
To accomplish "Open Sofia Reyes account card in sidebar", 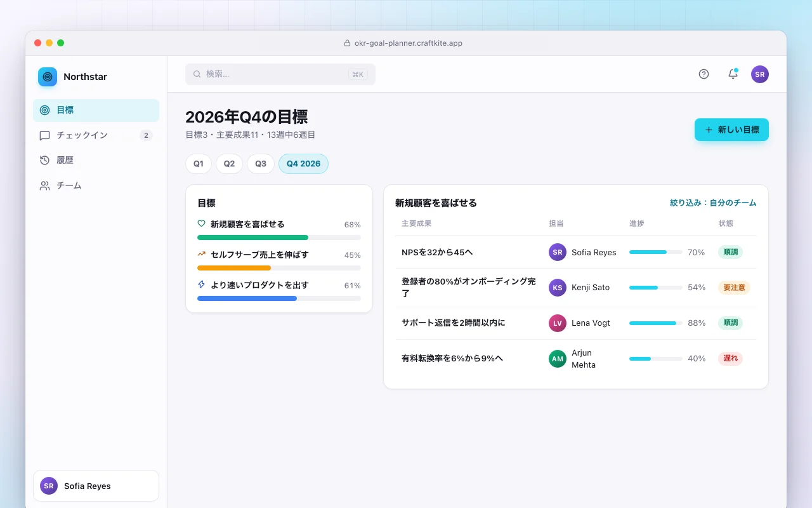I will click(96, 486).
